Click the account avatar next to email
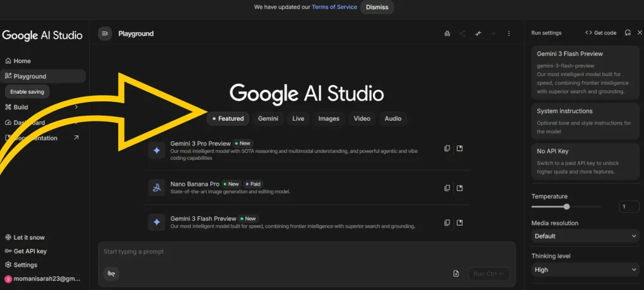Viewport: 644px width, 290px height. pos(8,279)
